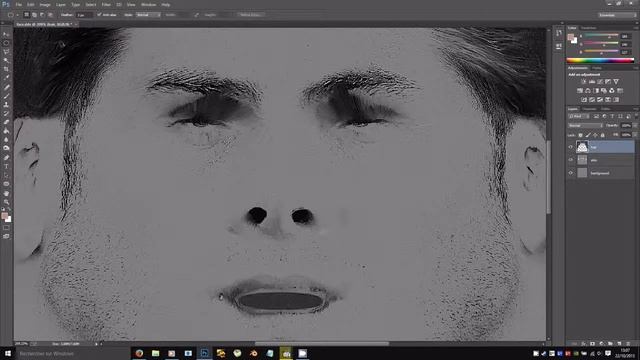This screenshot has height=360, width=640.
Task: Select the Horizontal Type tool
Action: click(x=6, y=167)
